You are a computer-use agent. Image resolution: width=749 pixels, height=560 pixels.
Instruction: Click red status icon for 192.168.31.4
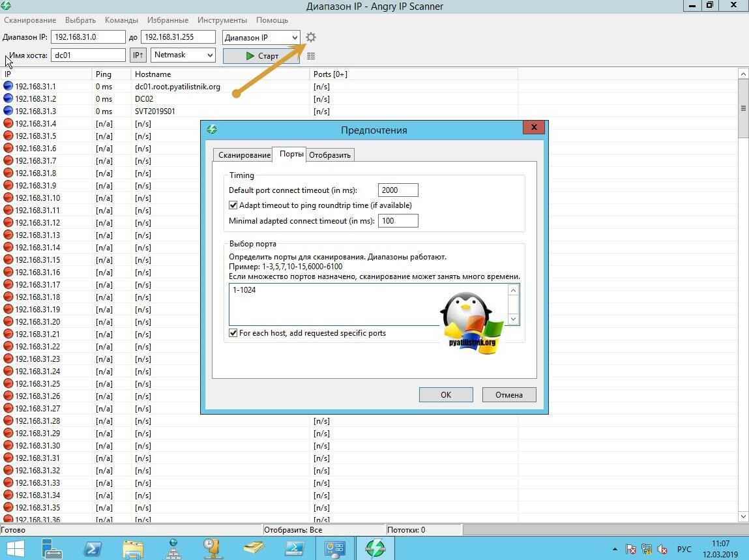[x=8, y=123]
